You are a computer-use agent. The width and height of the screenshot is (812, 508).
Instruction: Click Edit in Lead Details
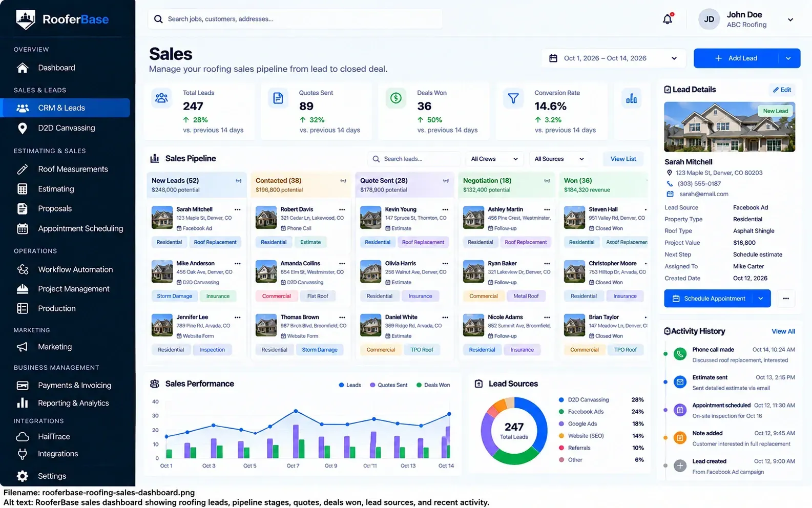coord(782,90)
